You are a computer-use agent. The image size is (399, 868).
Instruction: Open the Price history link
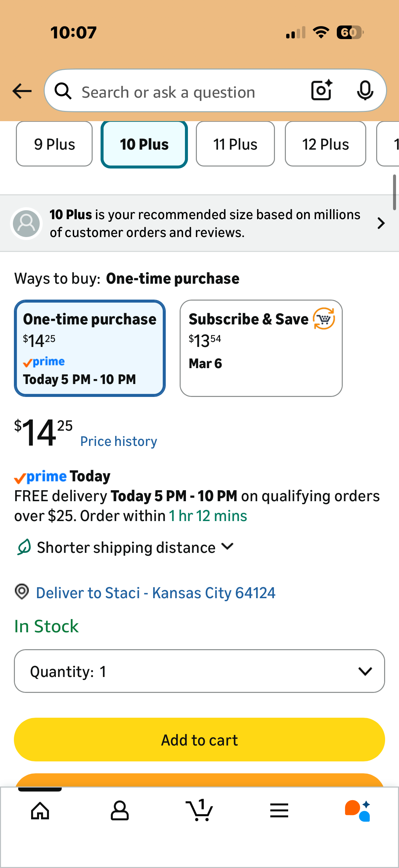pos(118,441)
